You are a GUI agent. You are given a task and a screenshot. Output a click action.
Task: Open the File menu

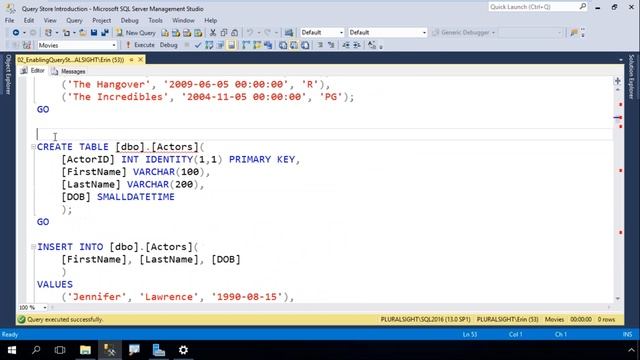tap(9, 20)
